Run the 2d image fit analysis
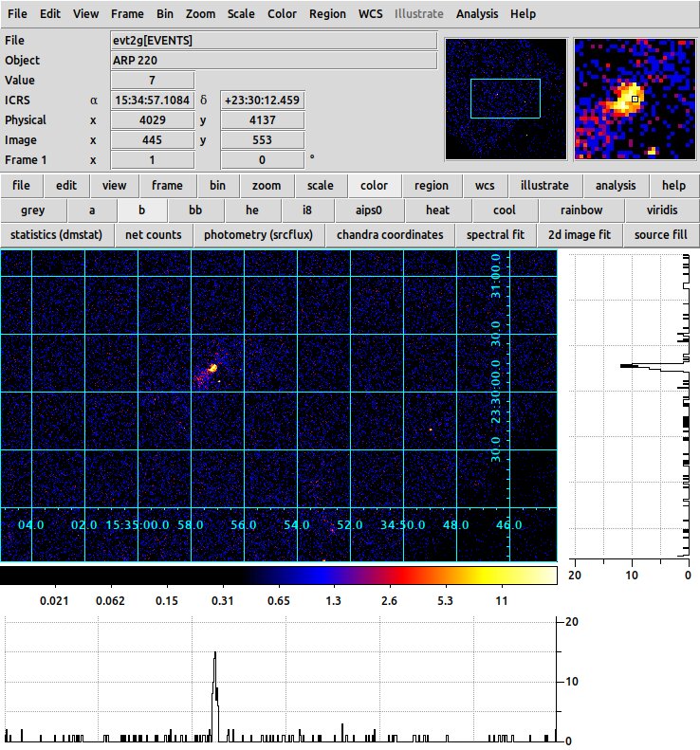Viewport: 700px width, 750px height. [x=580, y=235]
